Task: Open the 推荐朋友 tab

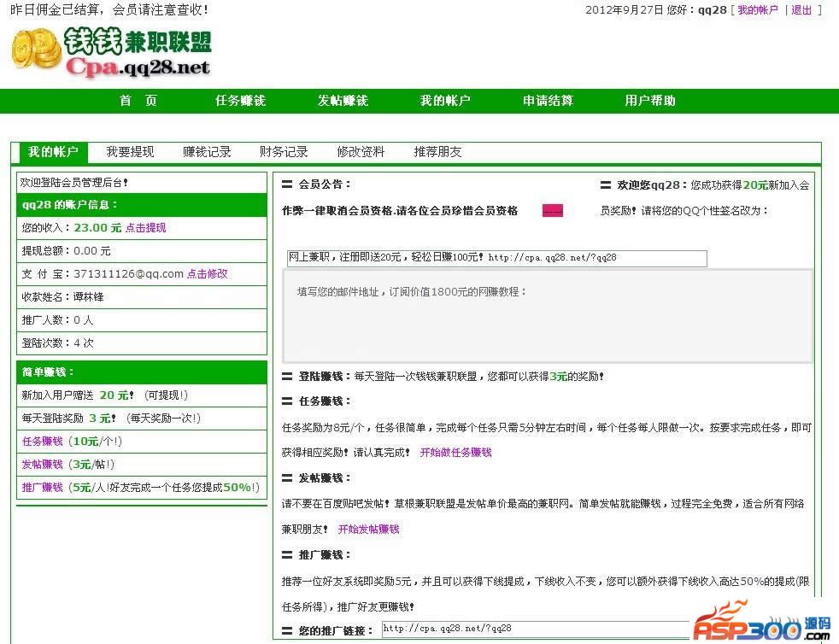Action: click(437, 152)
